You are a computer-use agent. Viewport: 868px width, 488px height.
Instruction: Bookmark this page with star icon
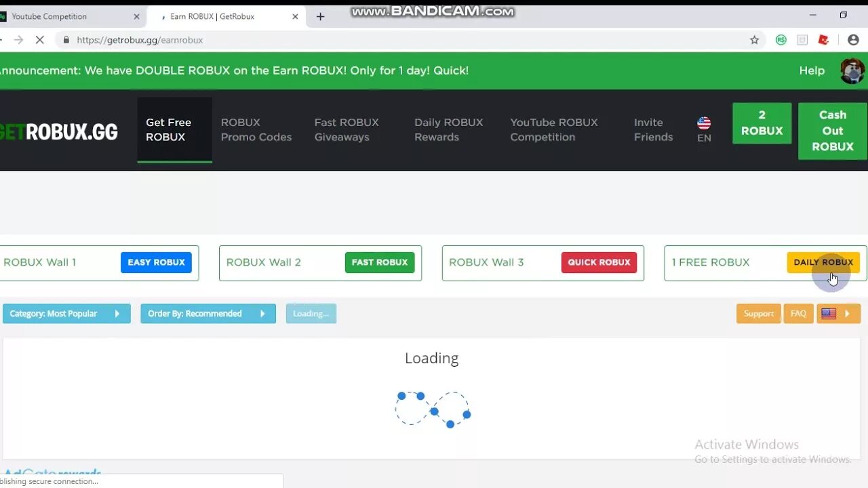pyautogui.click(x=754, y=40)
